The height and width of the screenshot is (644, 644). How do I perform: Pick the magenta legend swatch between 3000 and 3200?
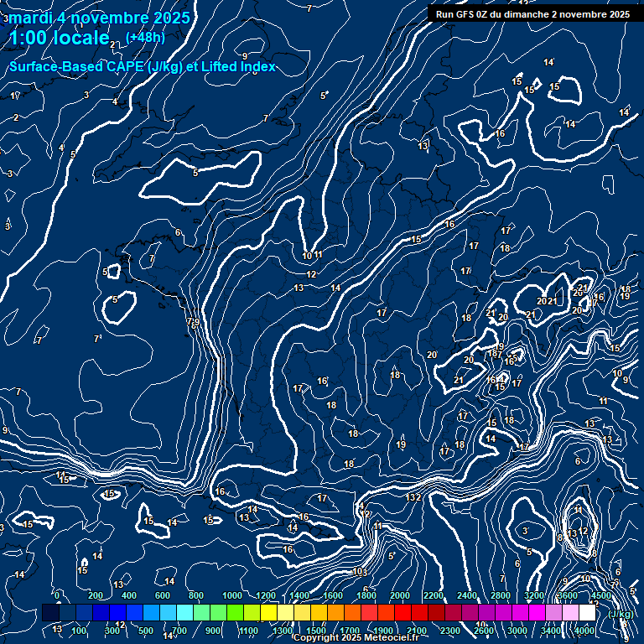pos(520,612)
